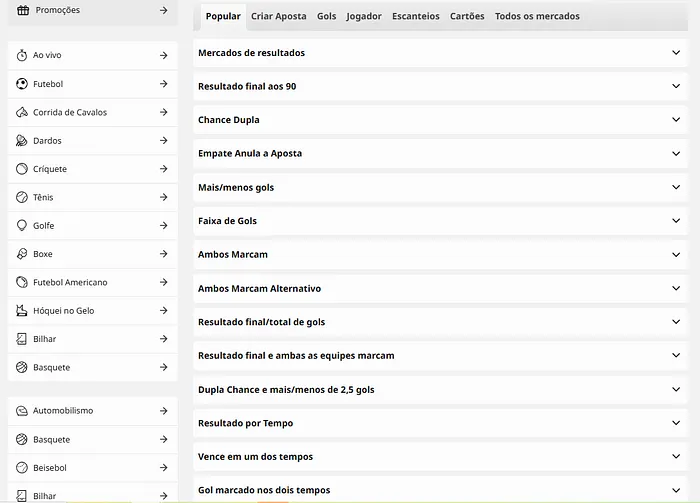
Task: Expand Gol marcado nos dois tempos market
Action: [x=440, y=490]
